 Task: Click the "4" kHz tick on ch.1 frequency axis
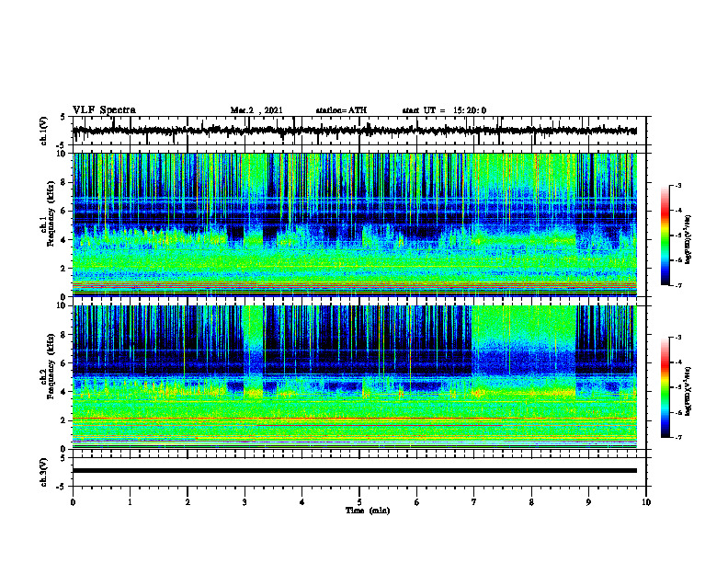[63, 240]
